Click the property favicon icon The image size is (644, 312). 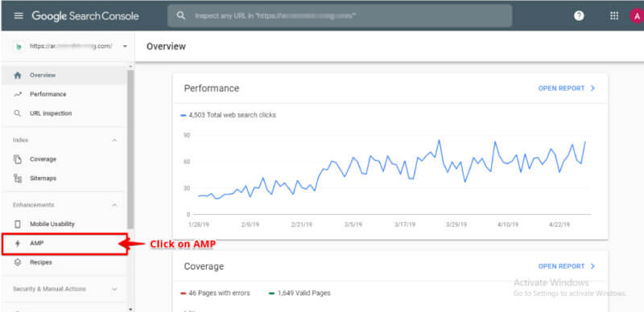[x=18, y=47]
